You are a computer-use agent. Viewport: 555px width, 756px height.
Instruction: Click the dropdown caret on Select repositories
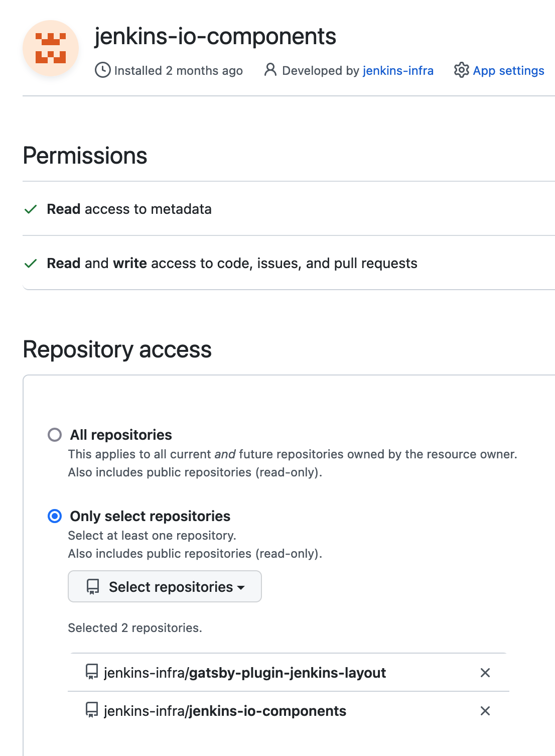coord(241,587)
